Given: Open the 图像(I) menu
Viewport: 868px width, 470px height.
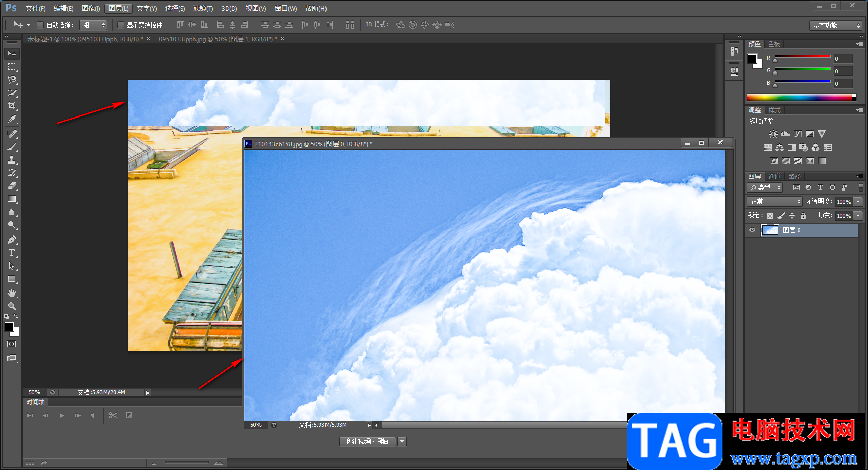Looking at the screenshot, I should (x=91, y=8).
